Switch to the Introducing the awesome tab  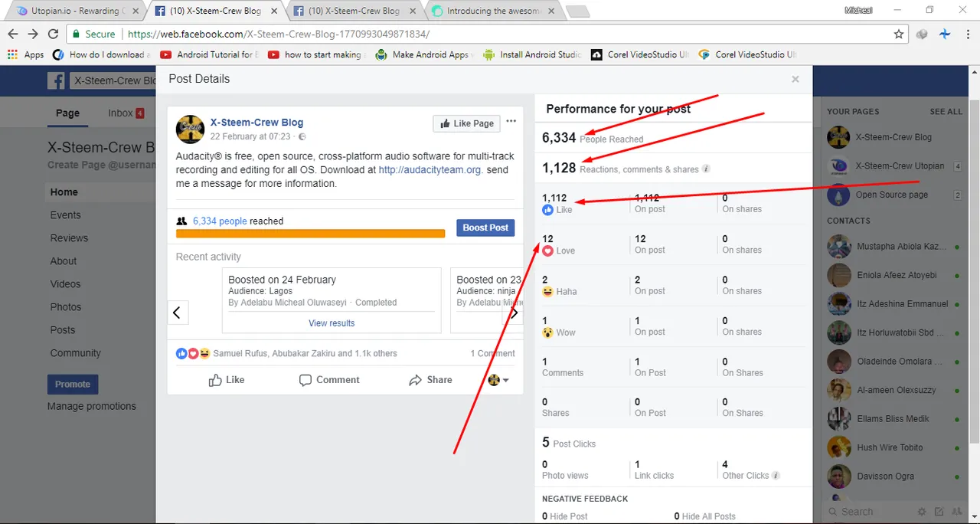coord(492,11)
